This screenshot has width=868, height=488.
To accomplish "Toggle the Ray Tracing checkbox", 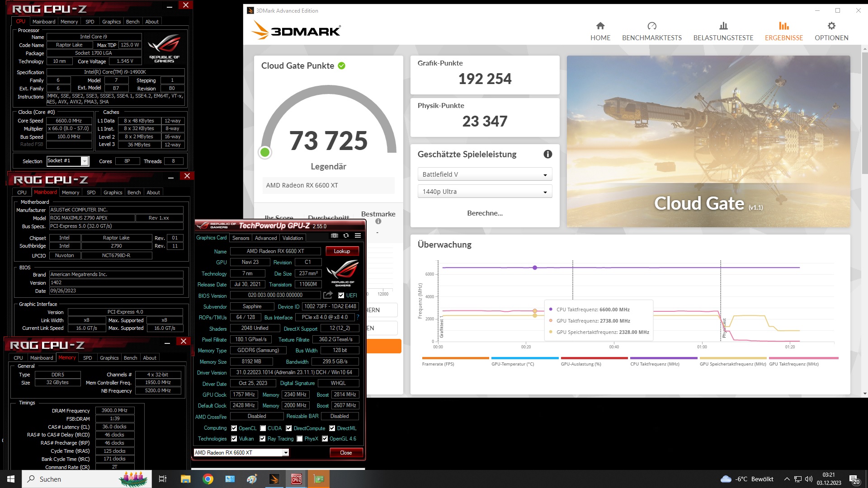I will pyautogui.click(x=263, y=439).
